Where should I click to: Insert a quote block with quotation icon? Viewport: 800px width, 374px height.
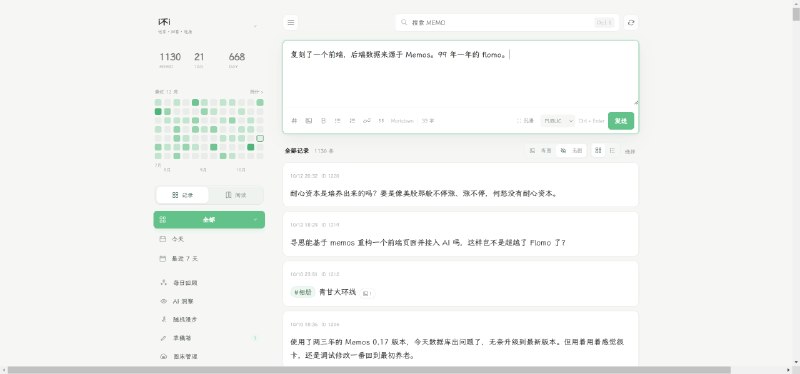[x=381, y=121]
